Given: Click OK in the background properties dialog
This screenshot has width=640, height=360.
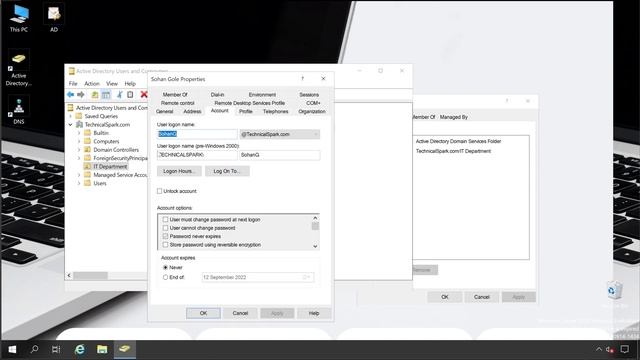Looking at the screenshot, I should point(444,297).
